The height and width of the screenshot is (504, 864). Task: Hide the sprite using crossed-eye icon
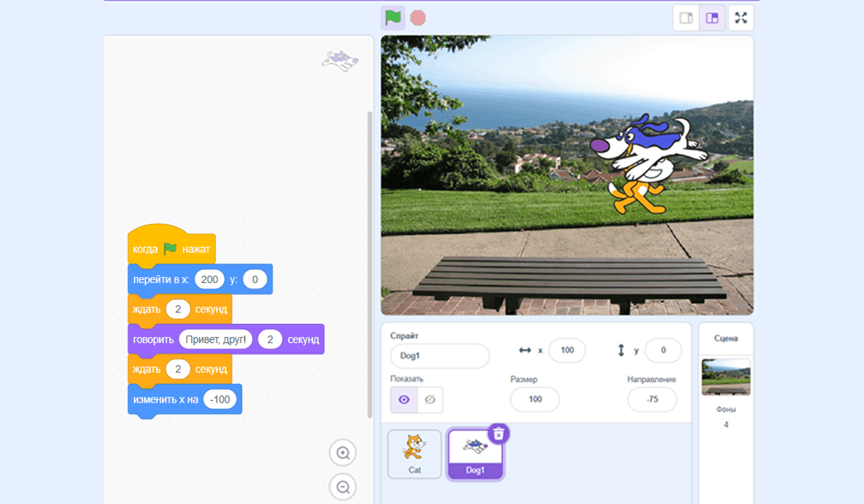pos(430,400)
